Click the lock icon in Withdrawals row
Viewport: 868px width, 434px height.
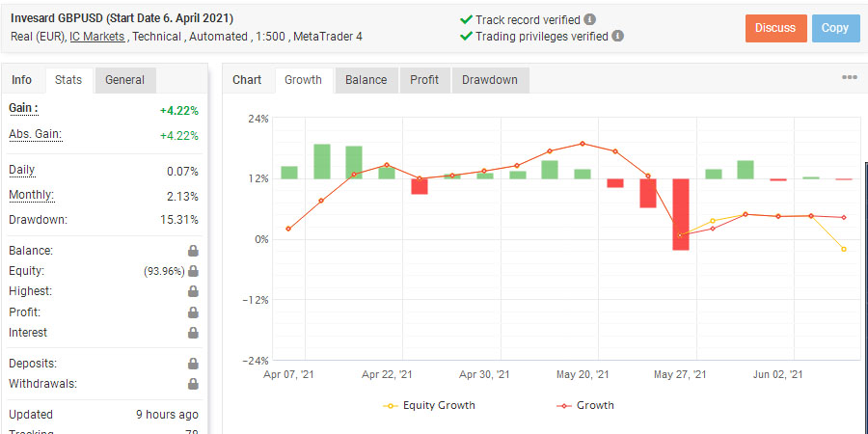coord(193,384)
